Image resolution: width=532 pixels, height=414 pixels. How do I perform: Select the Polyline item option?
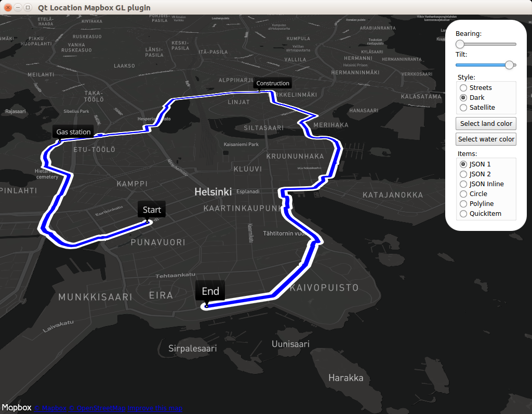pyautogui.click(x=463, y=203)
